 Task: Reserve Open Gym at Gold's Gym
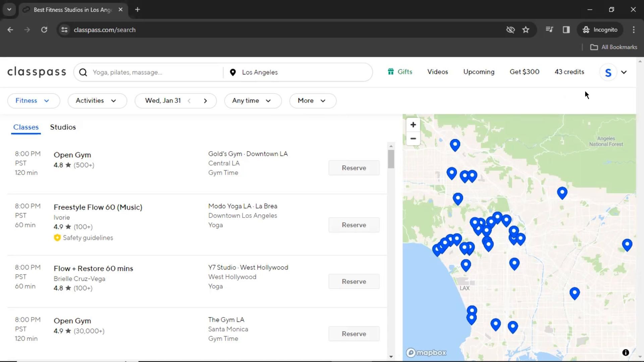pos(354,168)
